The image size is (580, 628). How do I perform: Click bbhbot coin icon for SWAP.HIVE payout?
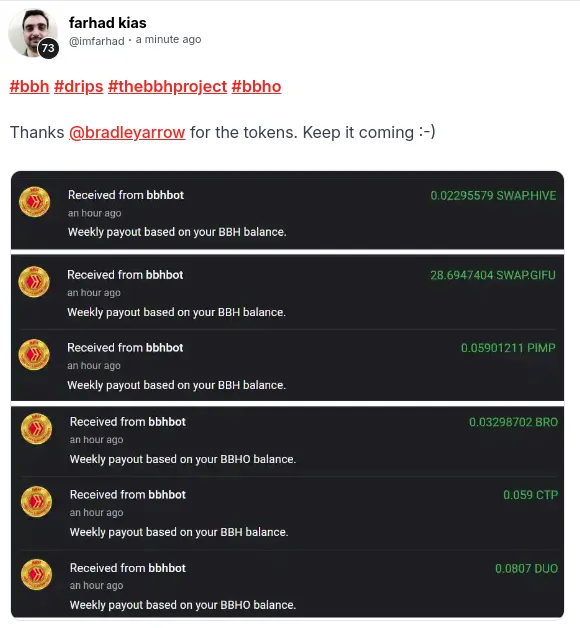click(34, 202)
